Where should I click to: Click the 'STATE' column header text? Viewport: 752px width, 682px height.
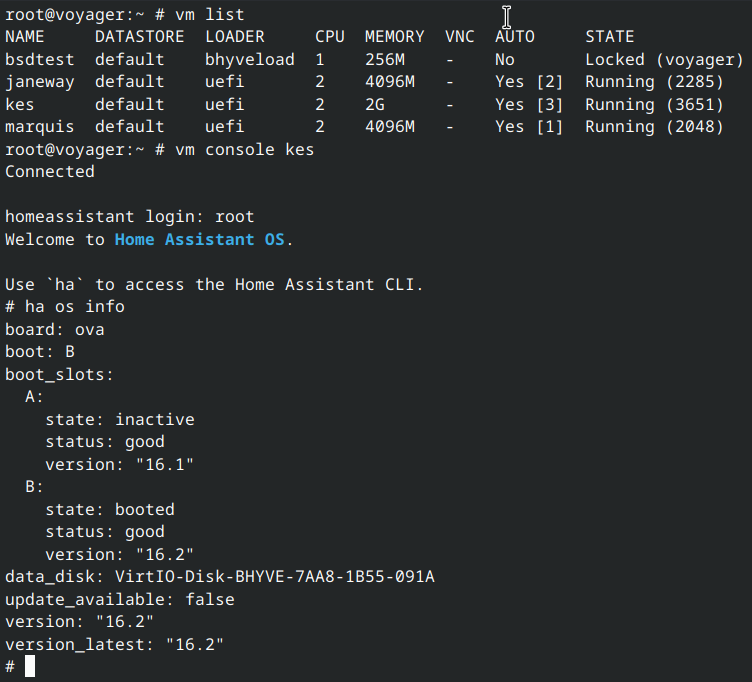tap(610, 37)
